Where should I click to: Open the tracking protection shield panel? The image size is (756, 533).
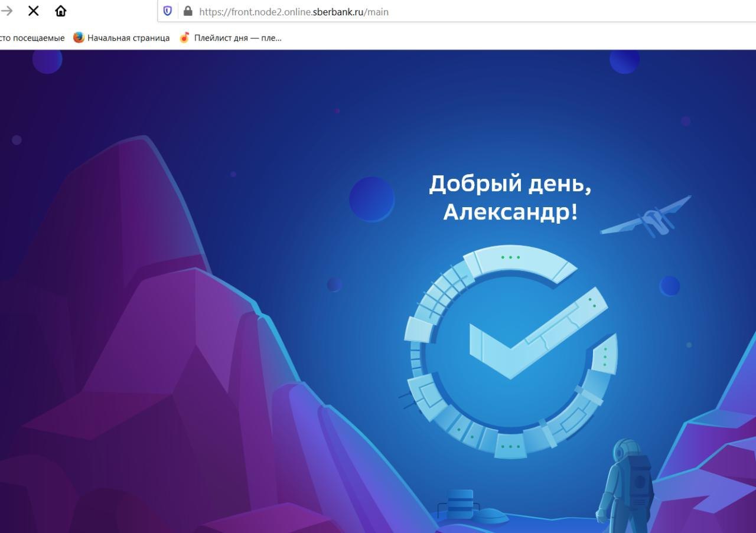168,11
